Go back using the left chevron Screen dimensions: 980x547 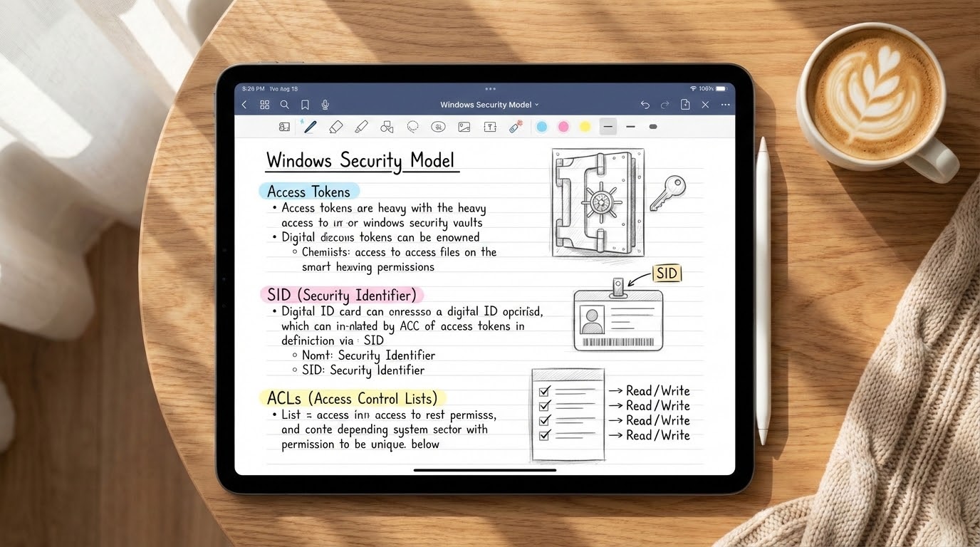244,105
